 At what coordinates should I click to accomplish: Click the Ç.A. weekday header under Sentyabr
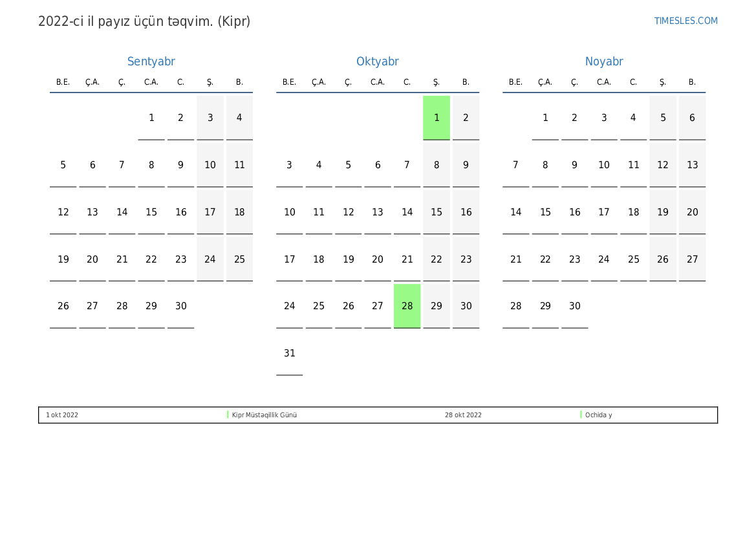click(x=92, y=82)
